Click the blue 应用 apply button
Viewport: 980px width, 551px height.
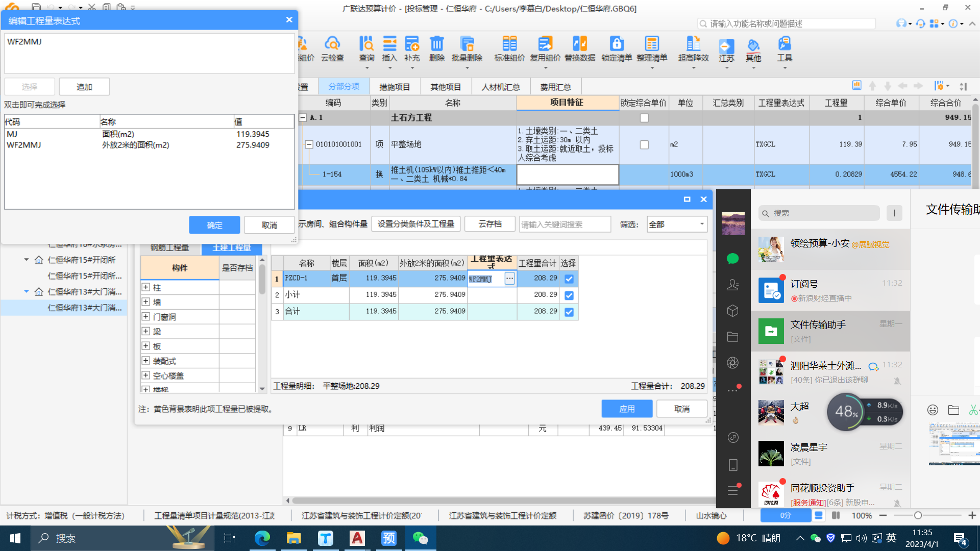[627, 409]
